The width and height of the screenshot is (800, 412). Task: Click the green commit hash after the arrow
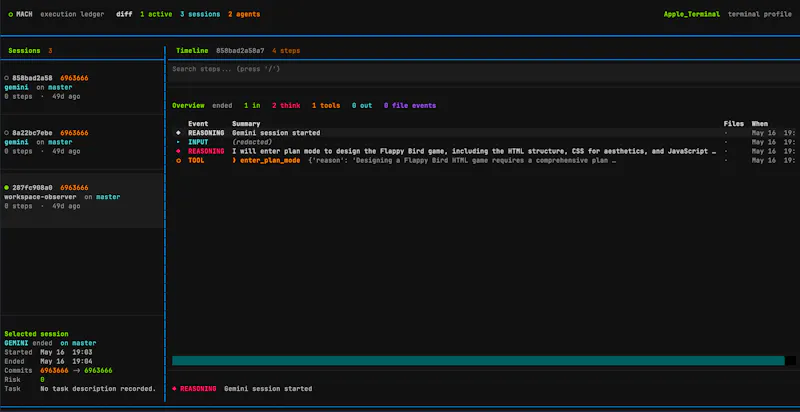(98, 371)
